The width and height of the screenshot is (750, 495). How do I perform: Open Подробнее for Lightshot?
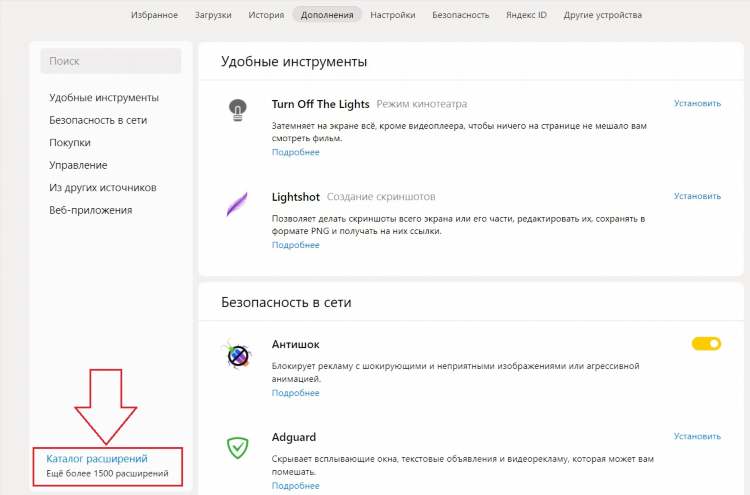[x=296, y=245]
